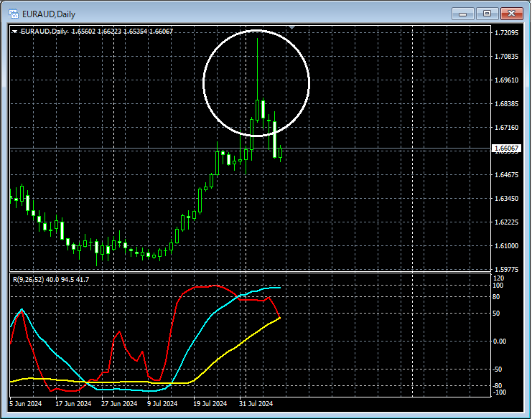This screenshot has height=419, width=532.
Task: Maximize the EURAUD,Daily chart window
Action: 487,14
